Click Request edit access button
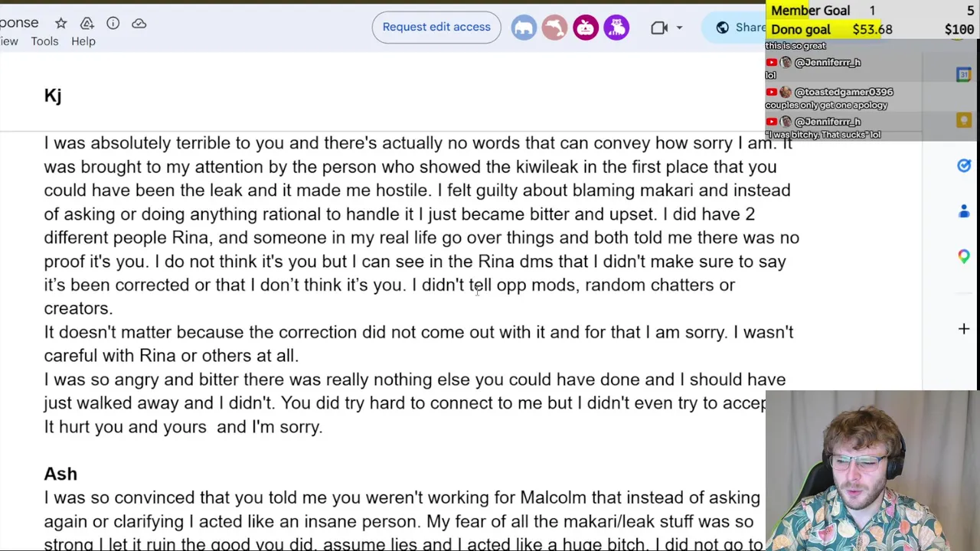 pos(436,28)
